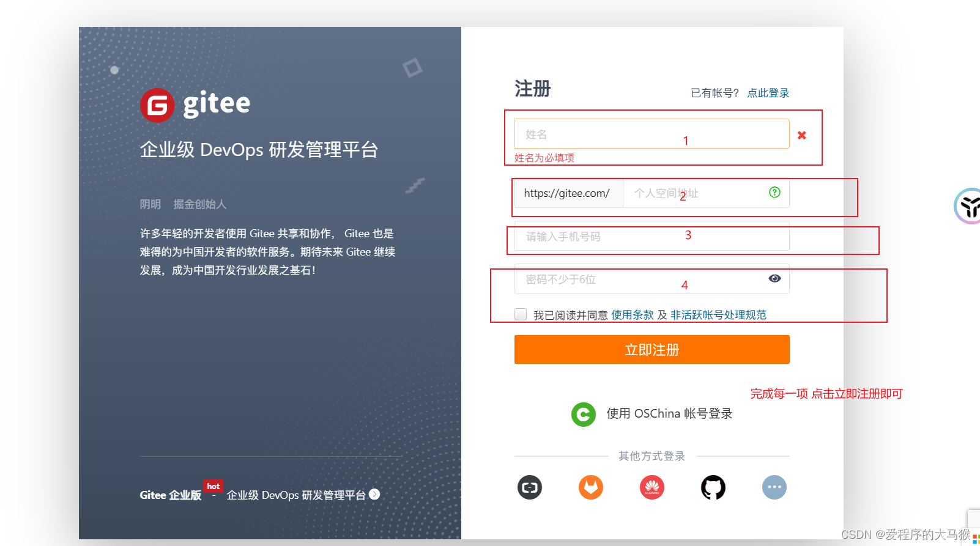Click the hot badge
Image resolution: width=980 pixels, height=546 pixels.
click(213, 486)
